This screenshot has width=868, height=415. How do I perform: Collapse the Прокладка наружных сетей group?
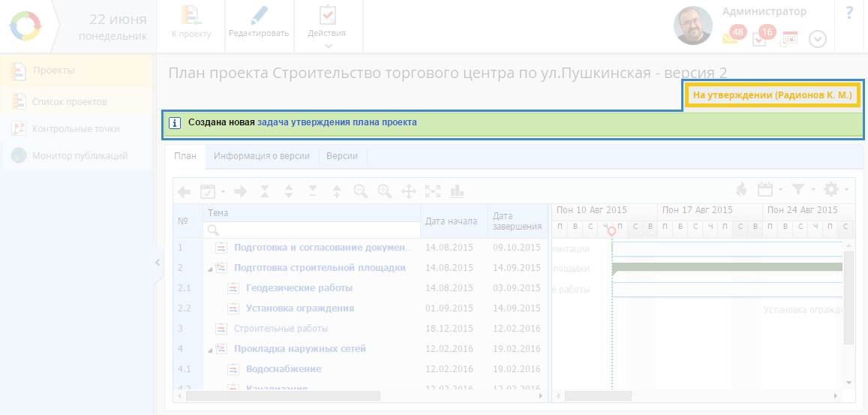click(x=209, y=349)
